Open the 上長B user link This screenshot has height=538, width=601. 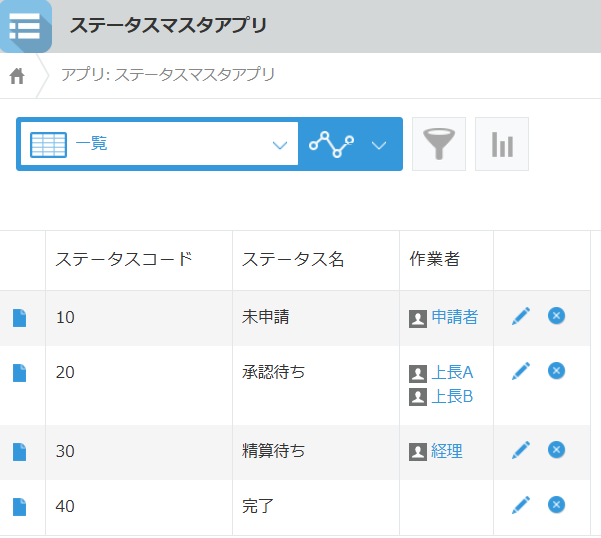(451, 397)
